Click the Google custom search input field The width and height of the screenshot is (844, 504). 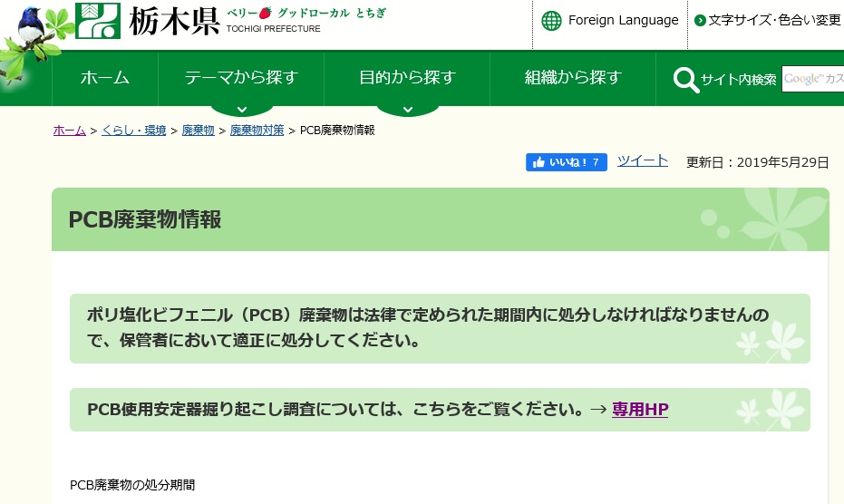click(812, 80)
